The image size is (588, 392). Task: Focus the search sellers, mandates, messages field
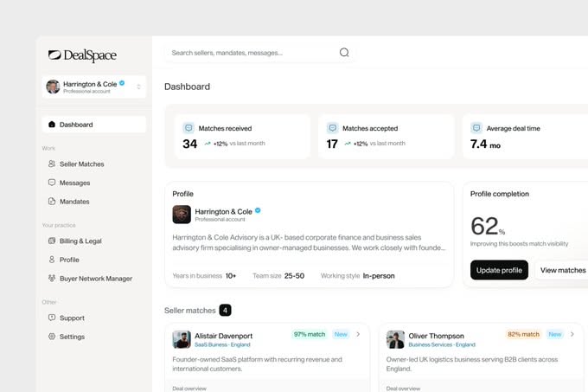[x=251, y=53]
